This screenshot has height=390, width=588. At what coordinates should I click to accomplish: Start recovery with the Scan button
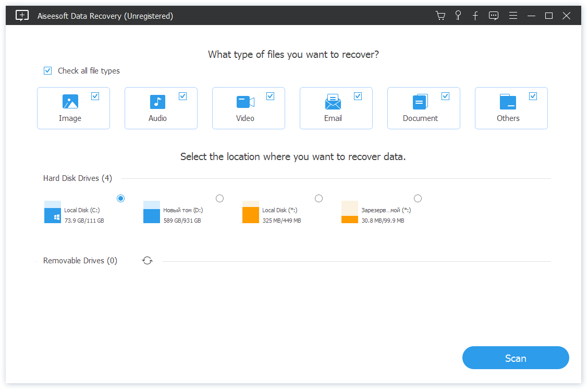516,358
